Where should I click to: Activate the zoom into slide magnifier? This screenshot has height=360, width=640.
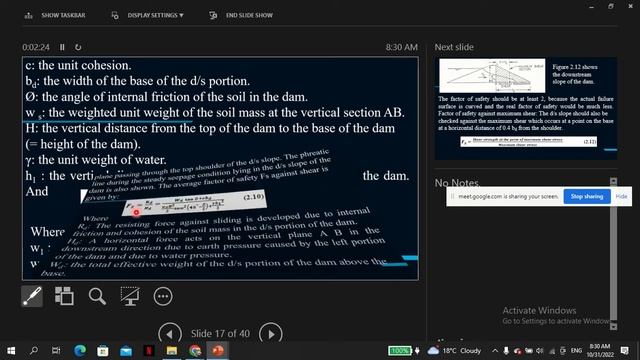coord(97,296)
